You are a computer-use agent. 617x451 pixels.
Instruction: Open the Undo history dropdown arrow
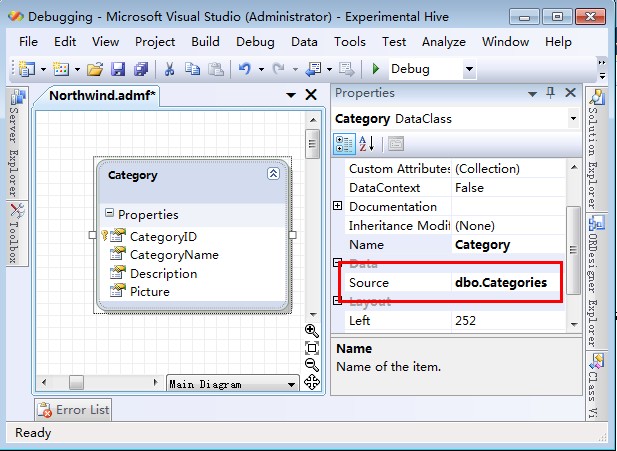coord(261,70)
